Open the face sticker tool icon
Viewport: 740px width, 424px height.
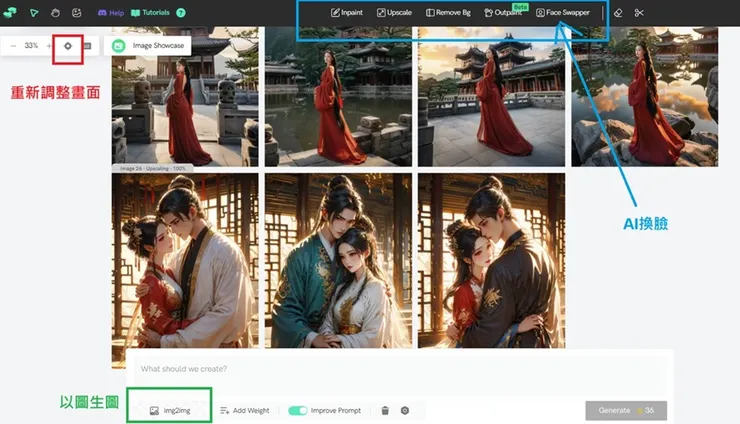click(76, 13)
